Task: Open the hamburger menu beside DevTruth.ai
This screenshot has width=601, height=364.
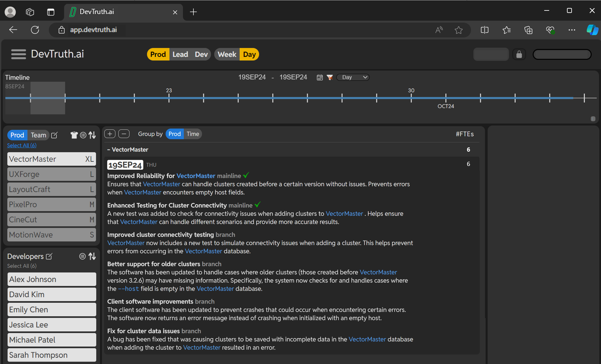Action: click(18, 54)
